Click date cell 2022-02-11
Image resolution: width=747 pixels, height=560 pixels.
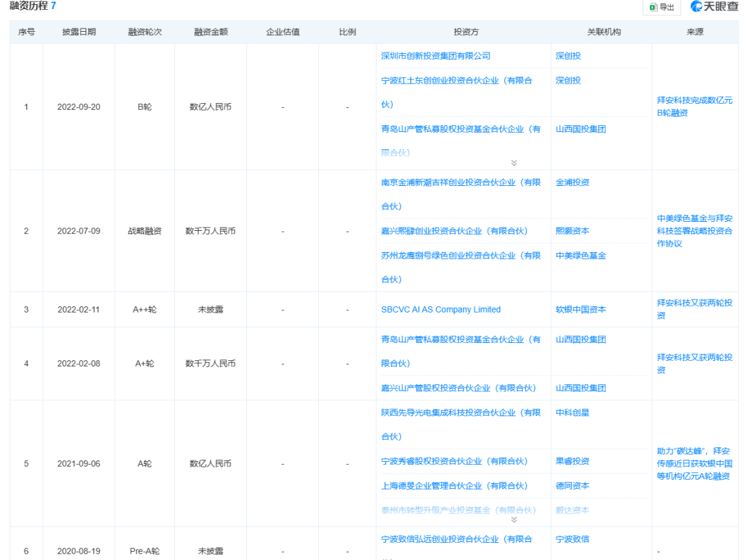tap(79, 310)
